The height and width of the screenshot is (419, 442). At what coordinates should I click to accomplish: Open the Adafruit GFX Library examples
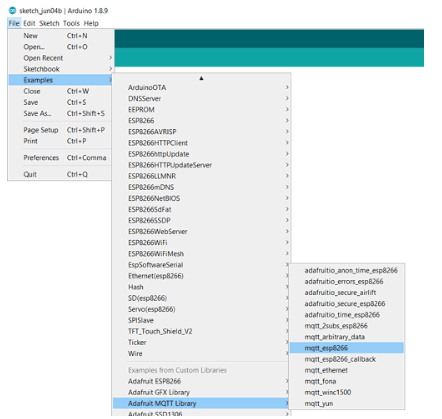201,392
